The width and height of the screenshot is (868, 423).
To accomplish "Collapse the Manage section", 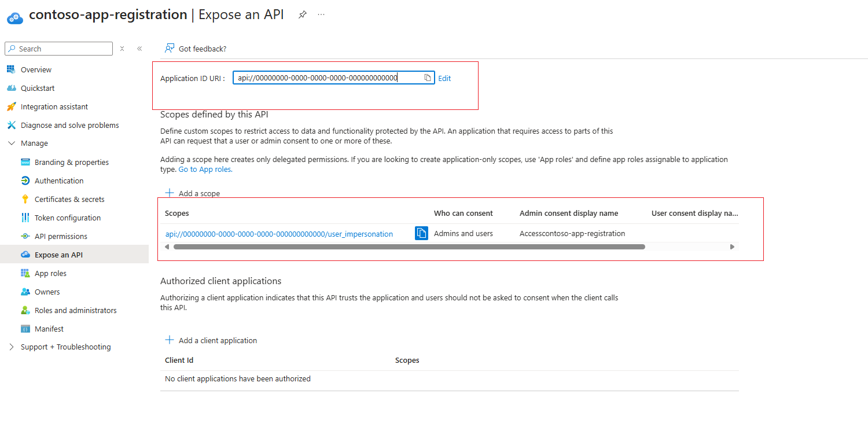I will point(12,144).
